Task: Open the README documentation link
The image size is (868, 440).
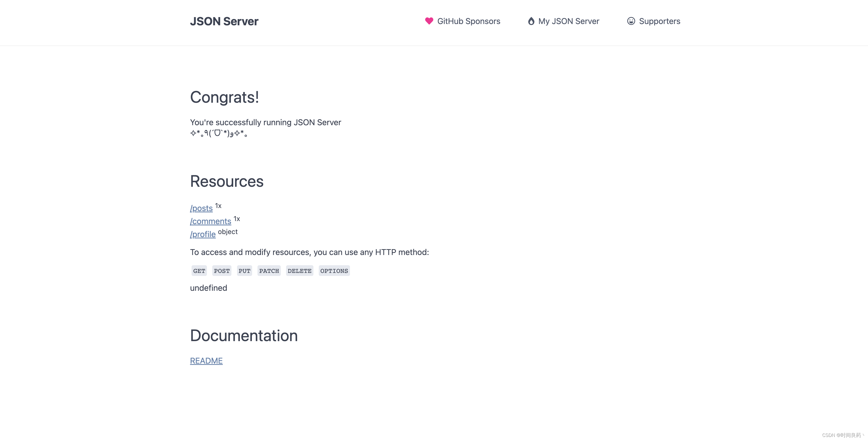Action: coord(206,361)
